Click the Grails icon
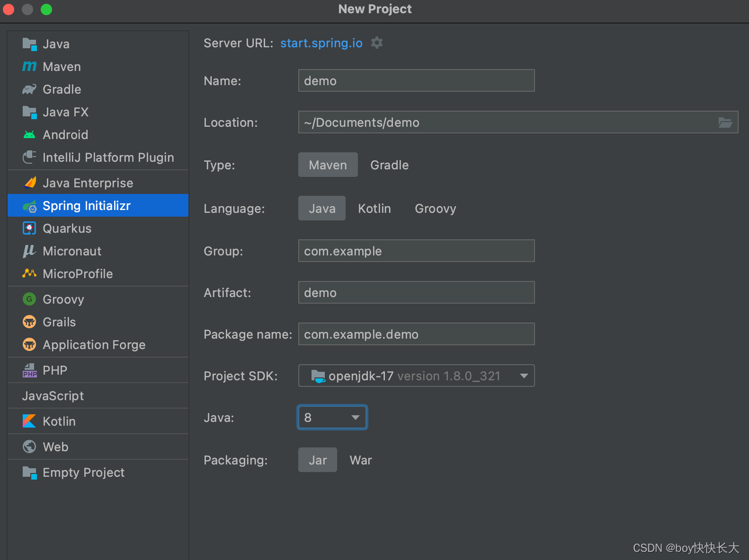The image size is (749, 560). point(29,322)
